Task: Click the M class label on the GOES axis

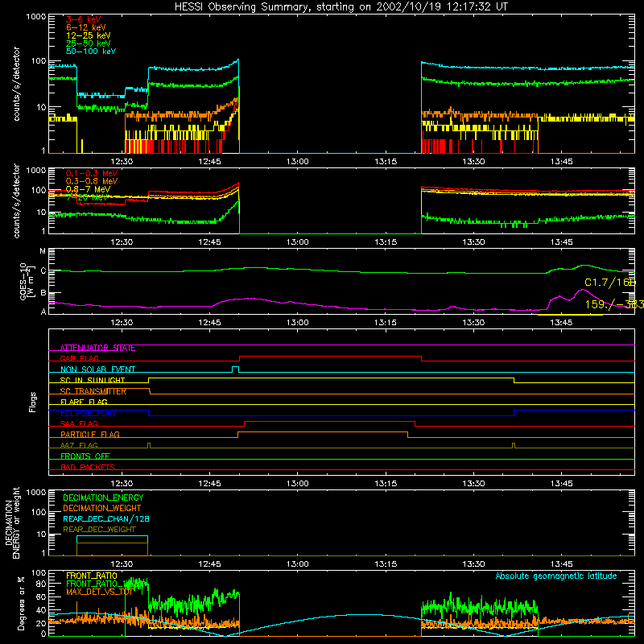Action: pyautogui.click(x=43, y=251)
